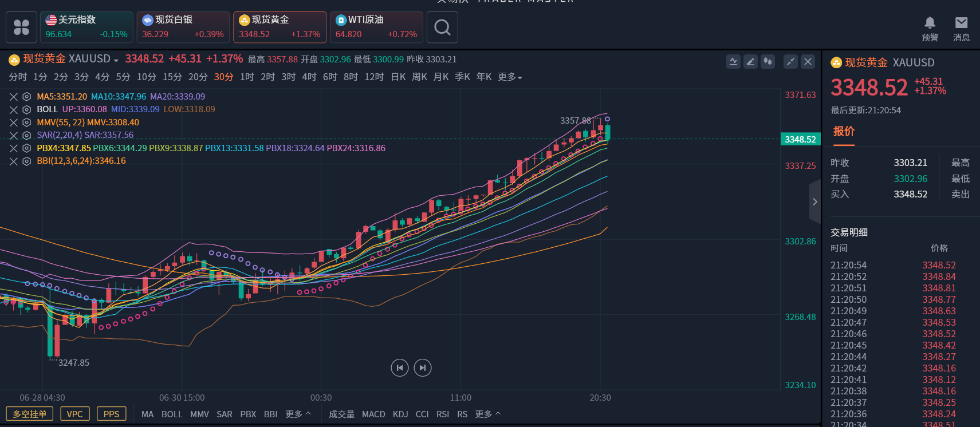Screen dimensions: 980x427
Task: Remove the PBX indicator row
Action: click(14, 148)
